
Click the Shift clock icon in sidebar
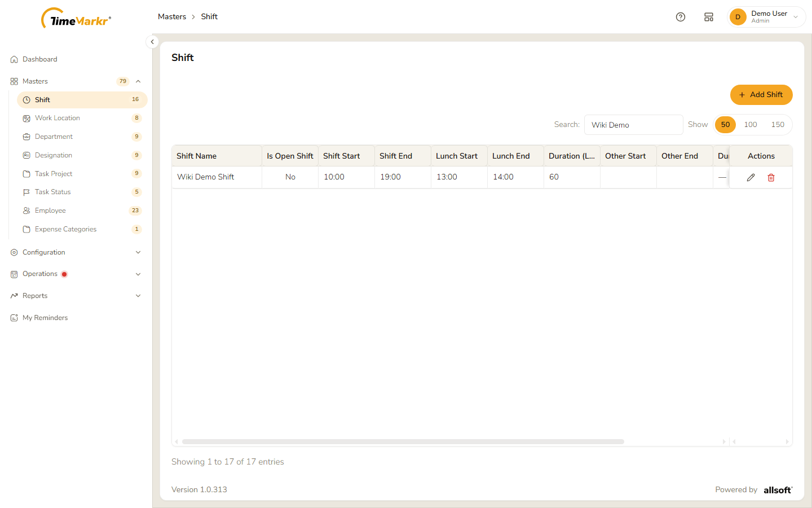[27, 100]
